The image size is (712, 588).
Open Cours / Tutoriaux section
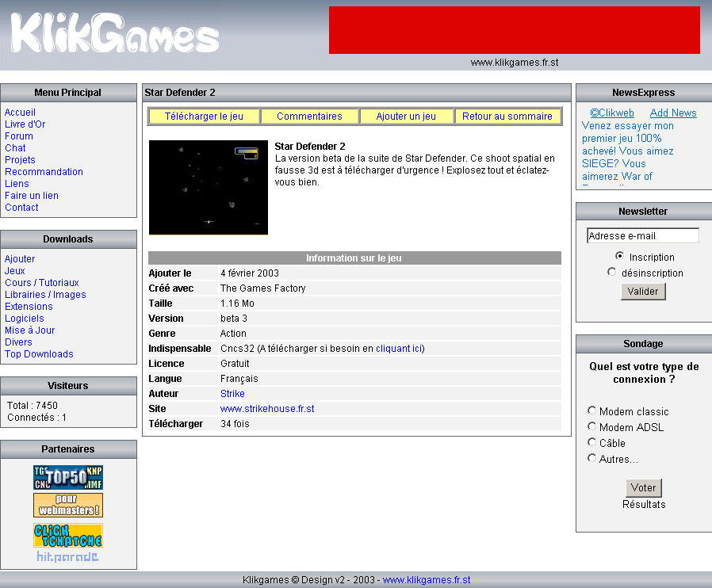(x=42, y=283)
